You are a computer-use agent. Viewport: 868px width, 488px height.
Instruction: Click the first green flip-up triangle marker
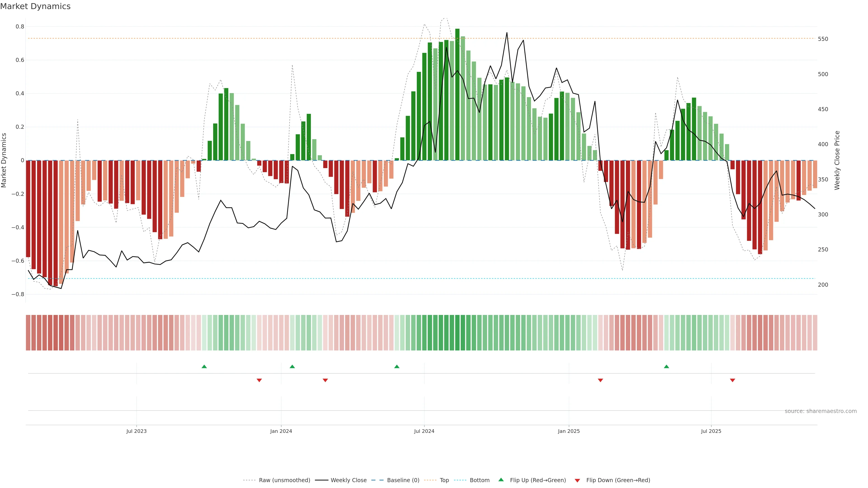pos(204,366)
